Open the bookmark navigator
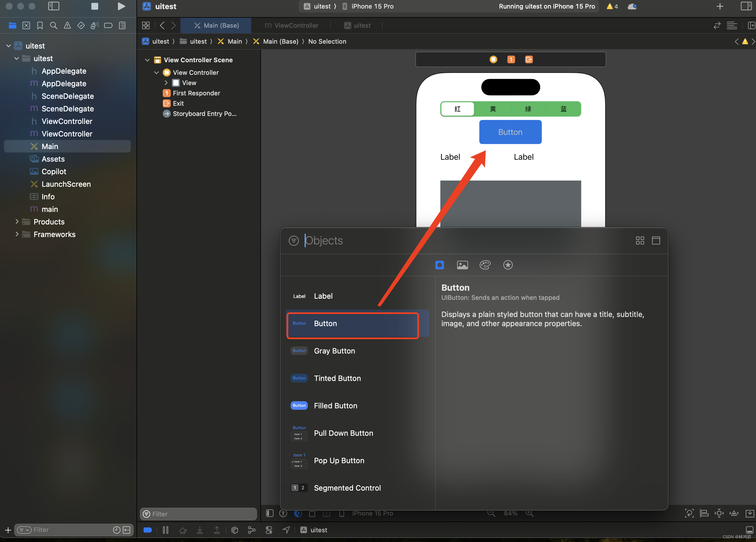Screen dimensions: 756x542 (40, 25)
